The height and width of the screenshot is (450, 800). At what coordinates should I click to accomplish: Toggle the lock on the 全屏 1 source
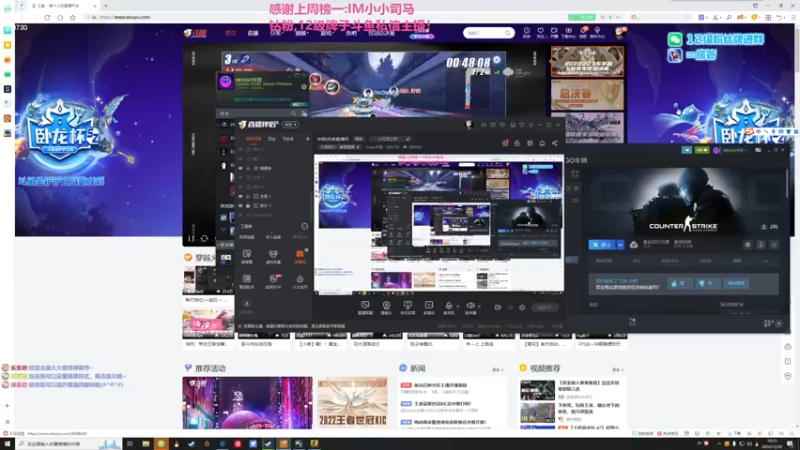coord(248,196)
